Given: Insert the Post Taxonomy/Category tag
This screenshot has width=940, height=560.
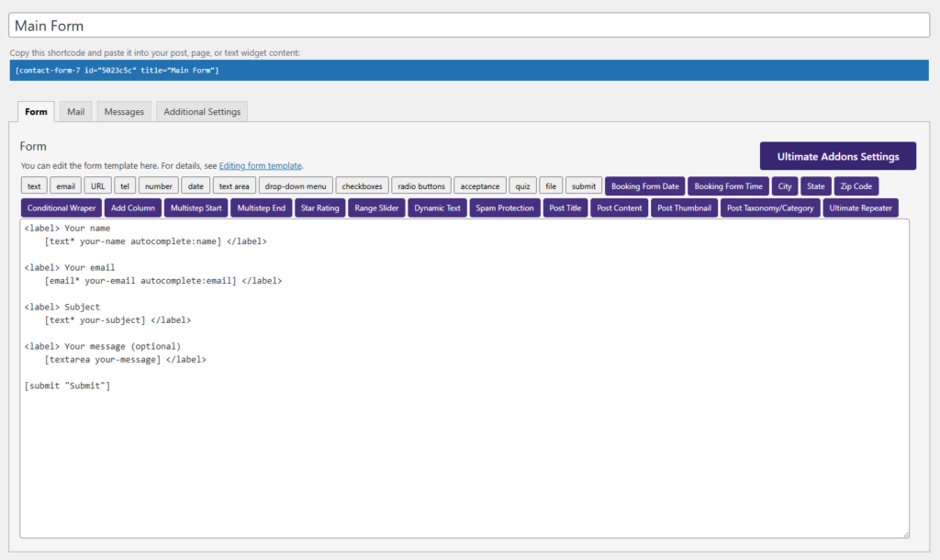Looking at the screenshot, I should click(x=770, y=208).
